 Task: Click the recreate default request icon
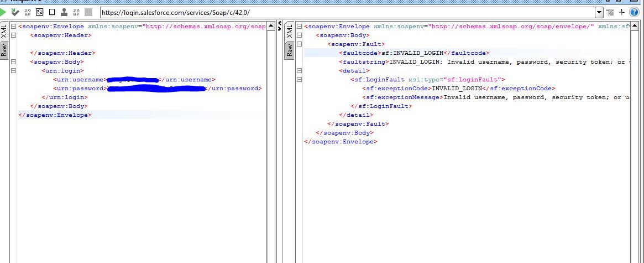(40, 12)
